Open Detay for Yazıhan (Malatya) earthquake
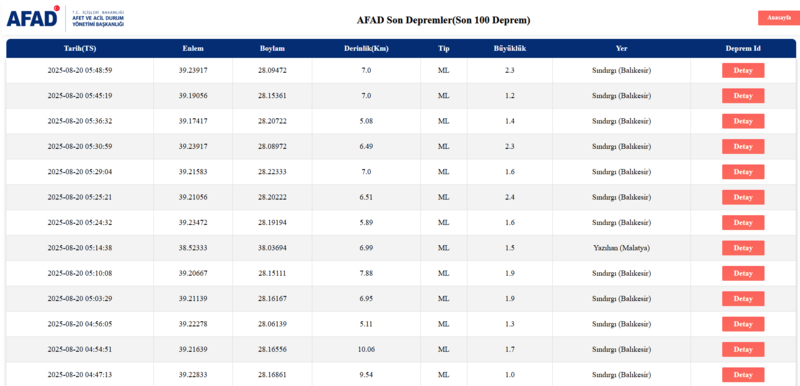 (743, 248)
